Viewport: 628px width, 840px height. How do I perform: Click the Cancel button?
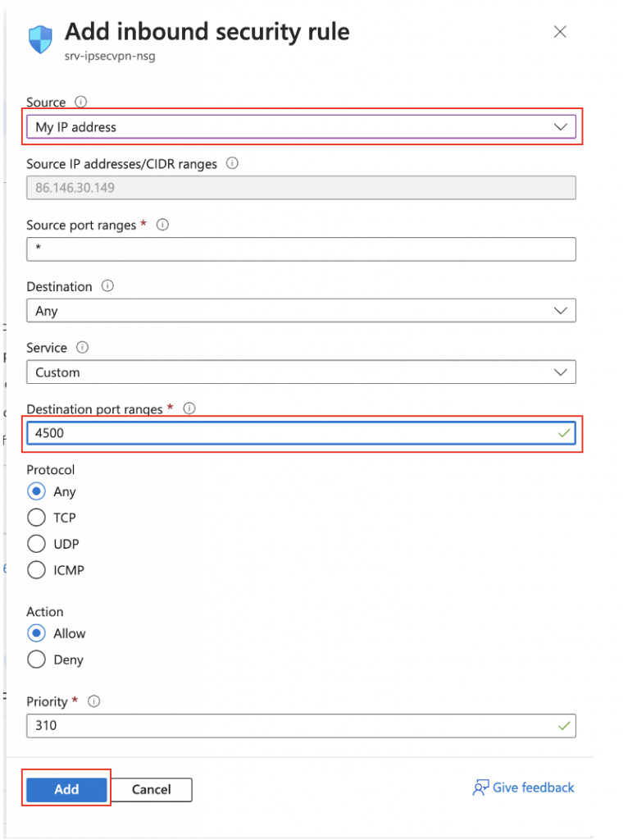[x=151, y=790]
